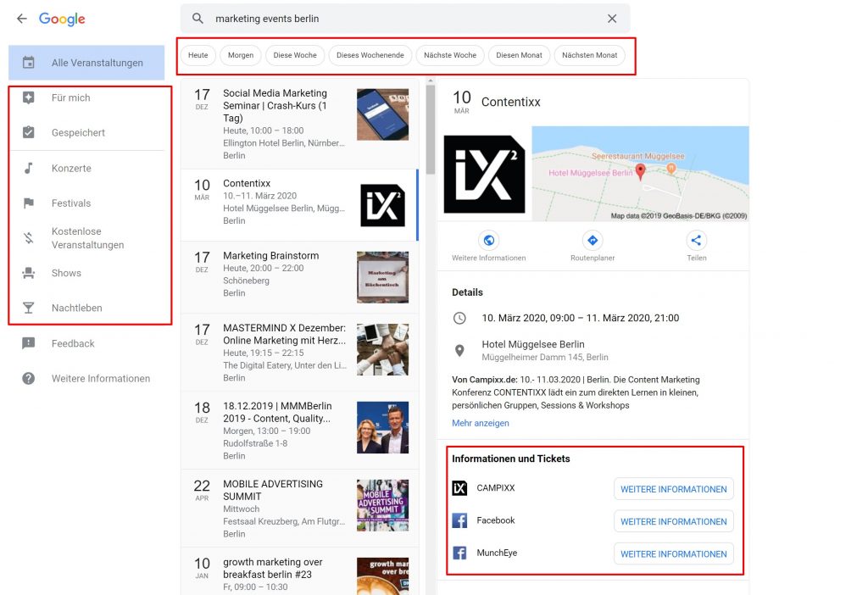Click the saved checkmark icon for Gespeichert
Screen dimensions: 868x595
point(28,132)
